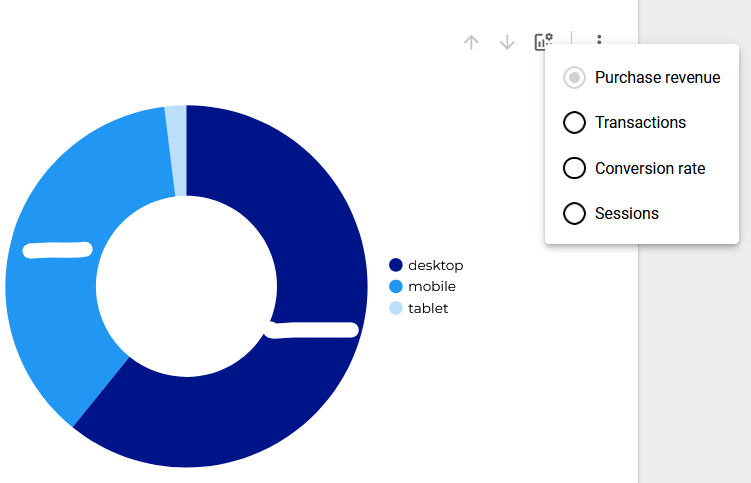Click the Purchase revenue label

(x=658, y=78)
